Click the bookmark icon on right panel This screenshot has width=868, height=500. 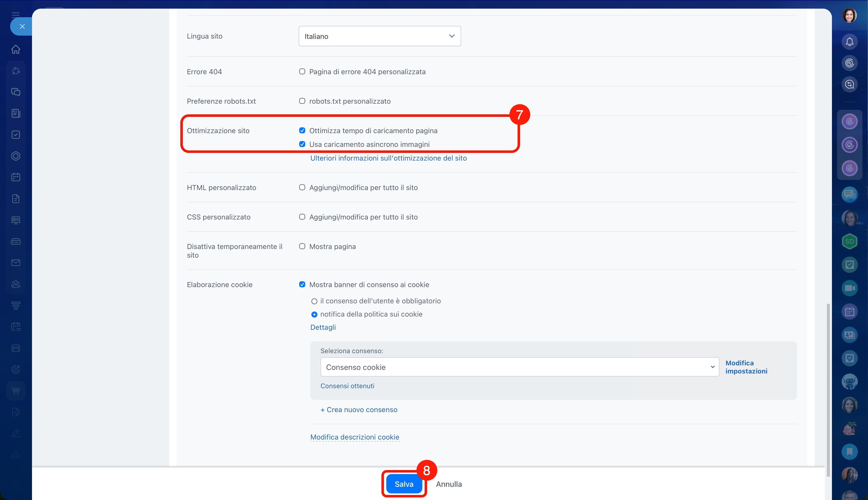[x=849, y=451]
